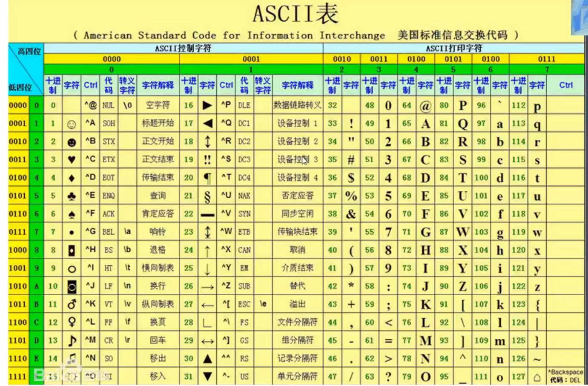Select the "换行" description cell
This screenshot has width=588, height=386.
(x=158, y=286)
